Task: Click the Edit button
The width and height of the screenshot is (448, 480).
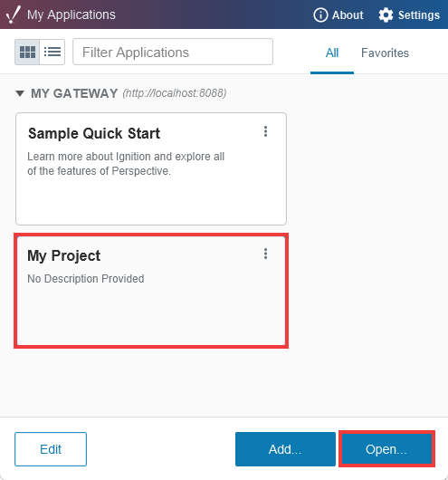Action: coord(51,449)
